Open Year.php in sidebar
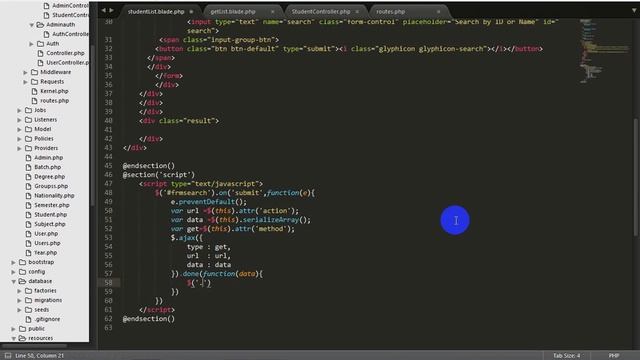The height and width of the screenshot is (360, 640). [46, 253]
